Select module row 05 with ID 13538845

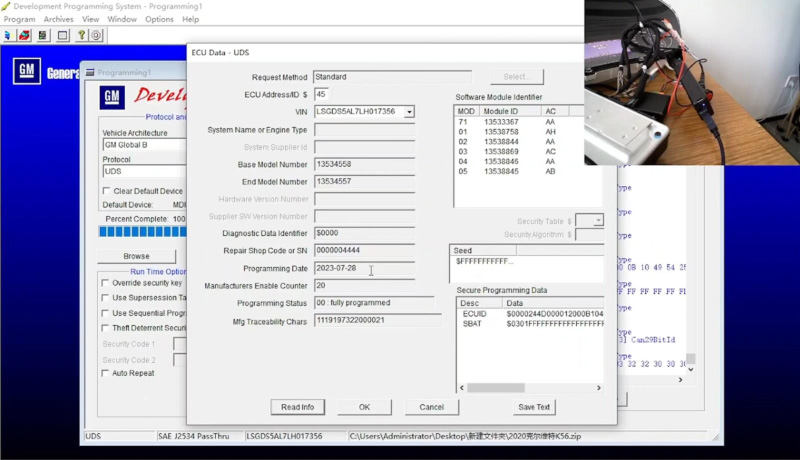pos(518,171)
